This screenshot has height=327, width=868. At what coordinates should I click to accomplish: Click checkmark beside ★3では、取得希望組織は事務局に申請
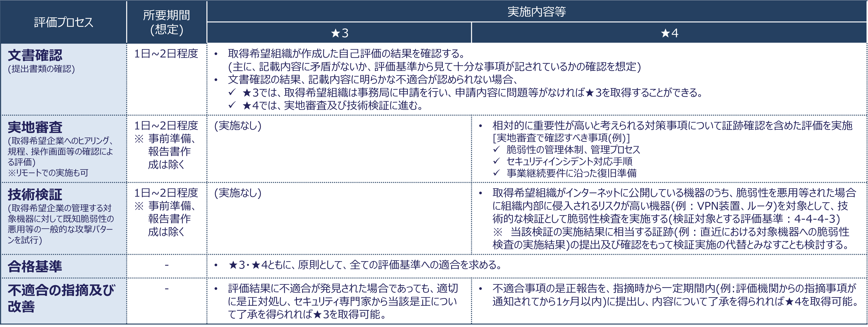[232, 92]
